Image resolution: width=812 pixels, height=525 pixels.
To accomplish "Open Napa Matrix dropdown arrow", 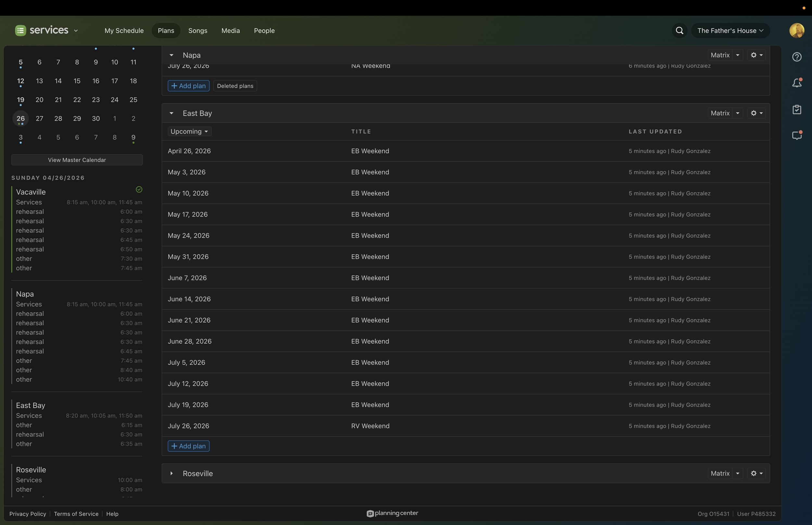I will [x=738, y=55].
